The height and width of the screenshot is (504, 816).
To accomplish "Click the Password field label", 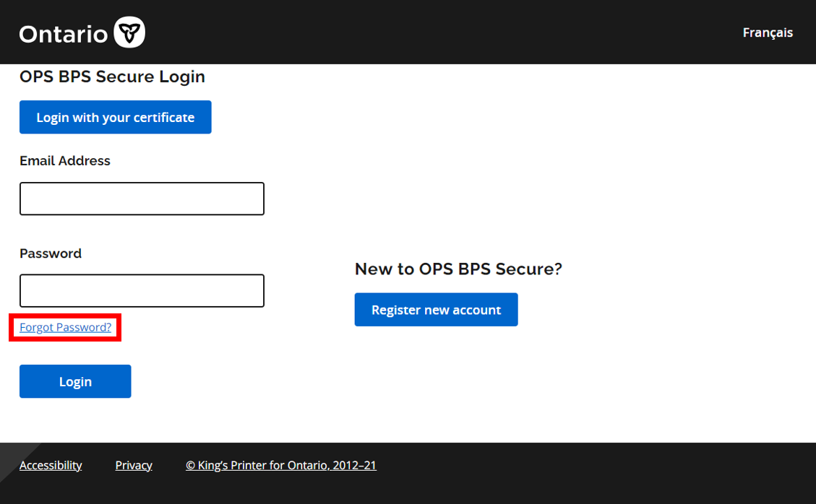I will tap(51, 253).
